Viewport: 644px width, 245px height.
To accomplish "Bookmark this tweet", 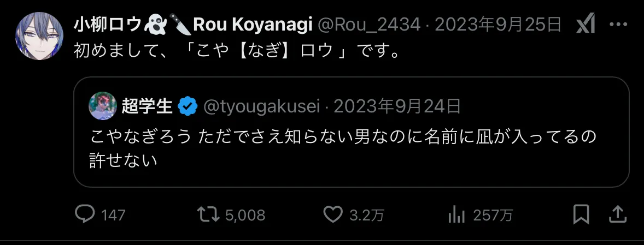I will point(581,214).
